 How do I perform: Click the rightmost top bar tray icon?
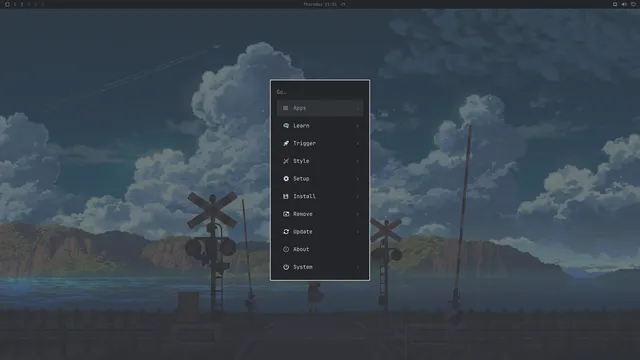coord(633,4)
